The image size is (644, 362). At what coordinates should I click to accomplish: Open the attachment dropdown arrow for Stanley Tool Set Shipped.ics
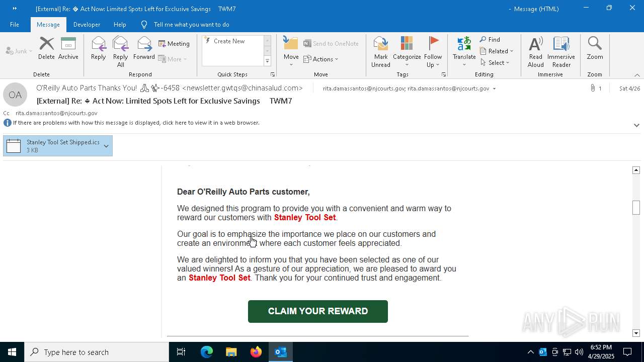point(106,146)
